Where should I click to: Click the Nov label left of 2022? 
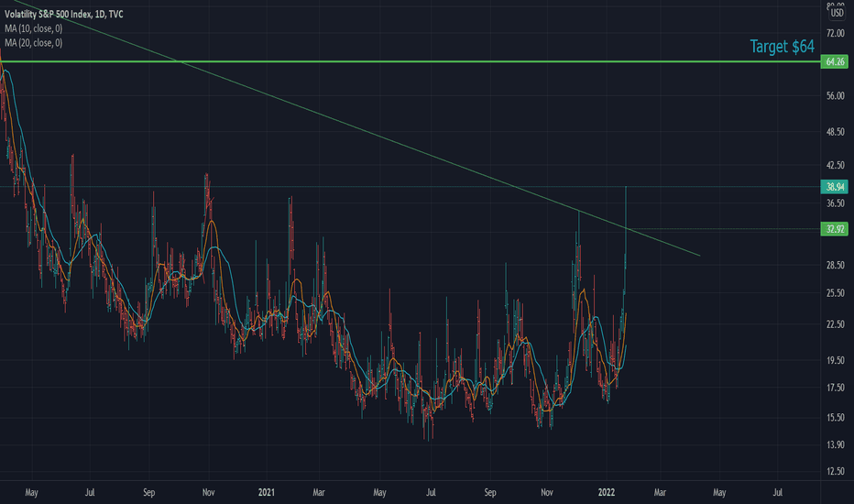(x=547, y=492)
